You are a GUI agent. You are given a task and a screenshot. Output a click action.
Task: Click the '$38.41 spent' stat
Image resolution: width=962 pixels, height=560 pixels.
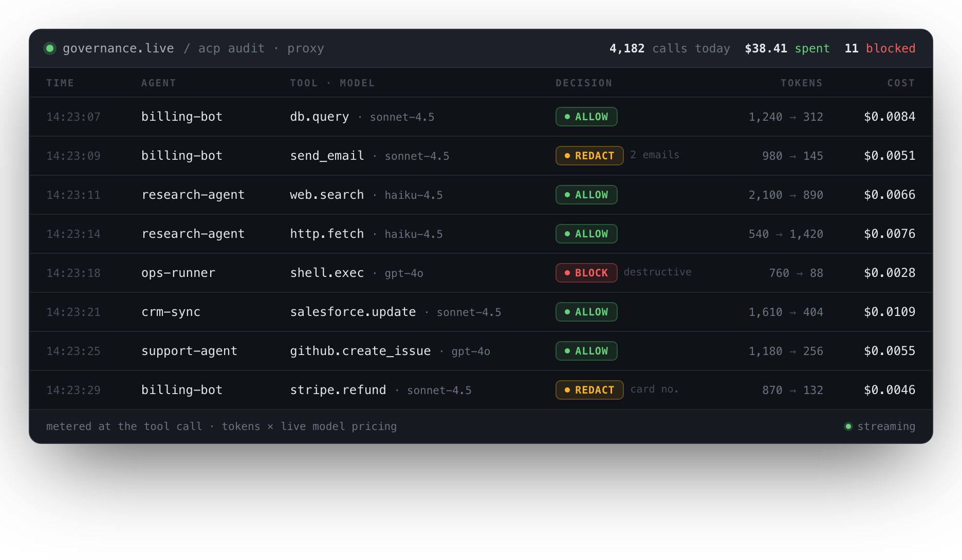click(787, 48)
